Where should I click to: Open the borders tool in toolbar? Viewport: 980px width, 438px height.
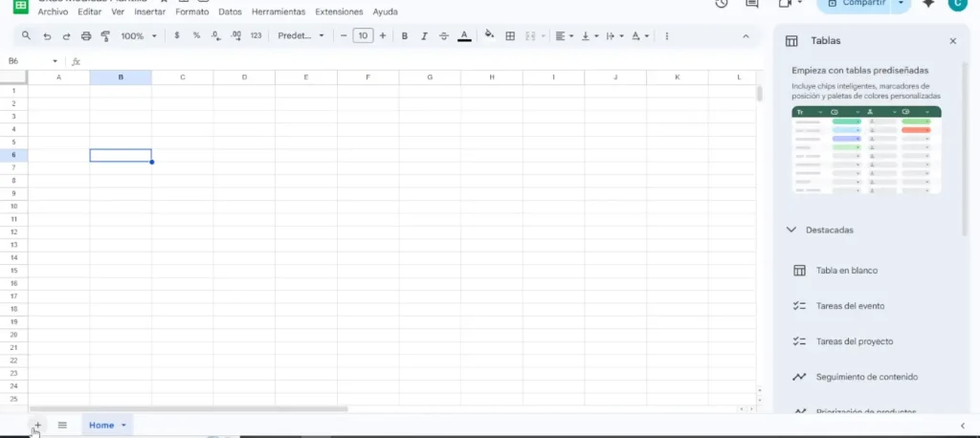(x=510, y=36)
